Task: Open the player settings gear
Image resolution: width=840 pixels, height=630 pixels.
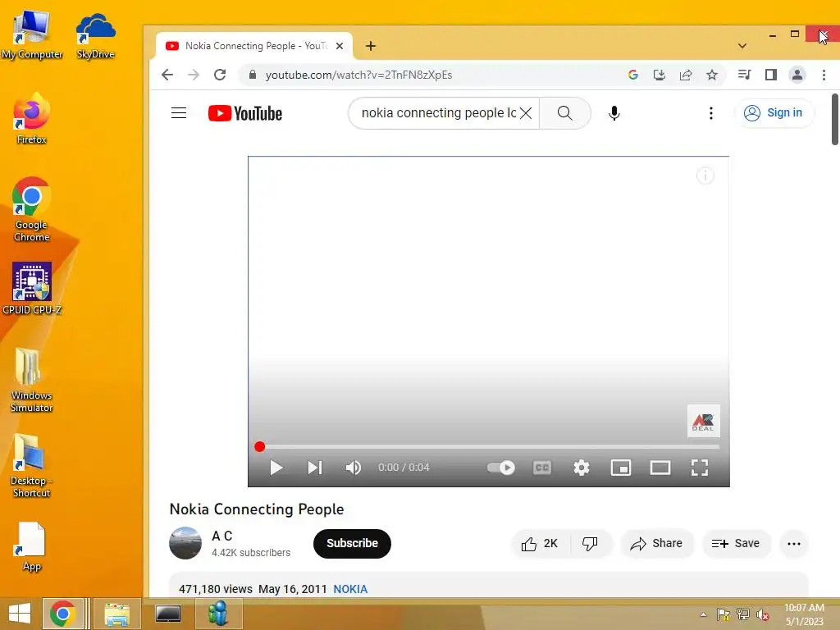Action: (582, 468)
